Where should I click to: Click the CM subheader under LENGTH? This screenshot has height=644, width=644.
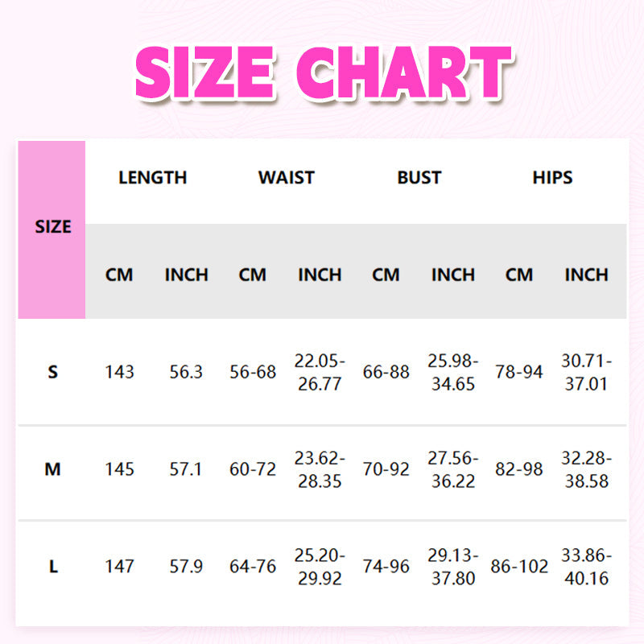point(119,275)
